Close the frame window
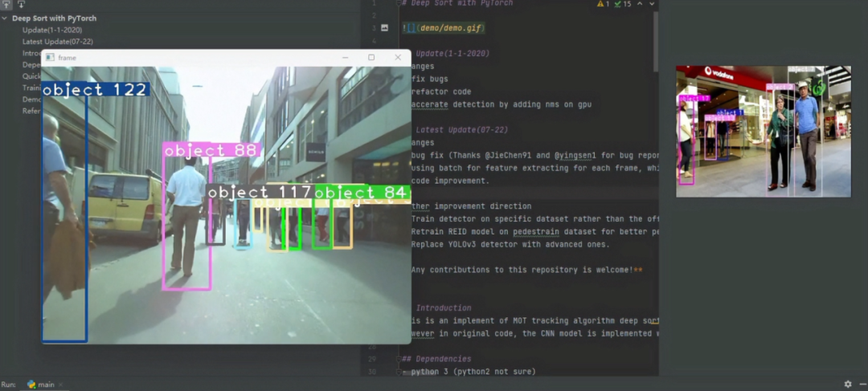The image size is (868, 391). [x=398, y=58]
